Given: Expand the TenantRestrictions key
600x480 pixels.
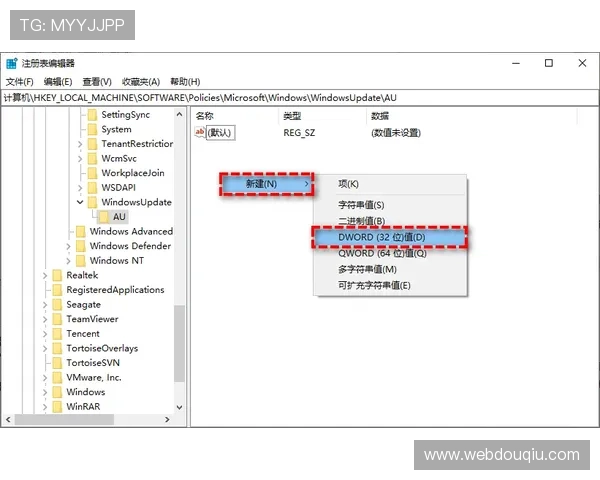Looking at the screenshot, I should (x=80, y=144).
